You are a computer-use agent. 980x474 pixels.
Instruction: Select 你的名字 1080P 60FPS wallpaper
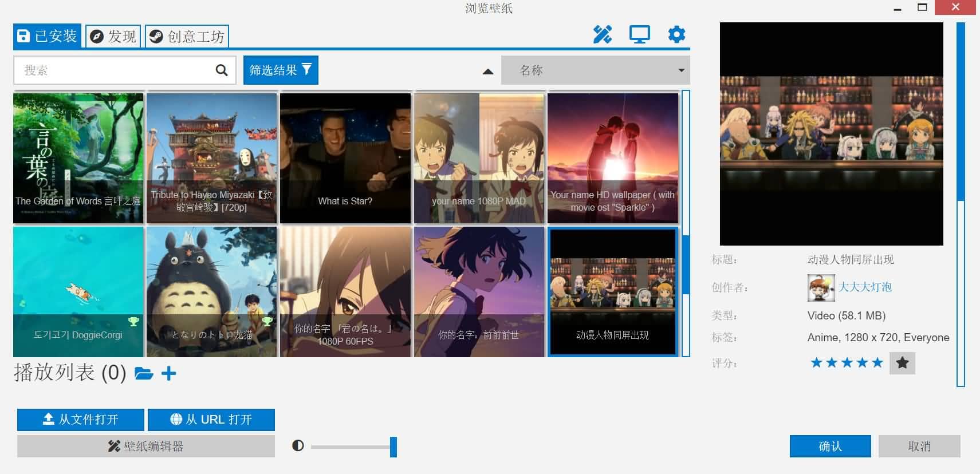point(345,292)
